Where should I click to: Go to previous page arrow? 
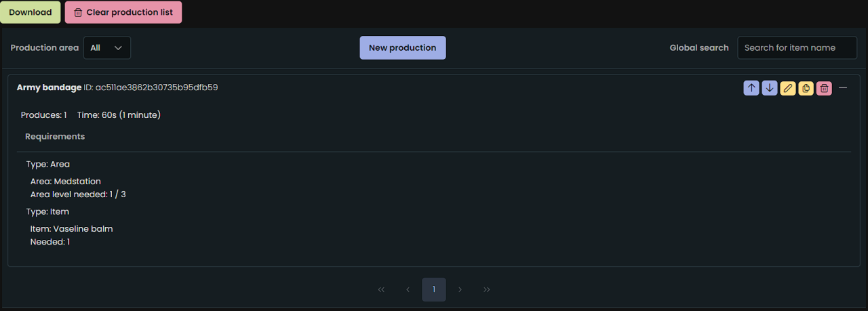tap(408, 289)
